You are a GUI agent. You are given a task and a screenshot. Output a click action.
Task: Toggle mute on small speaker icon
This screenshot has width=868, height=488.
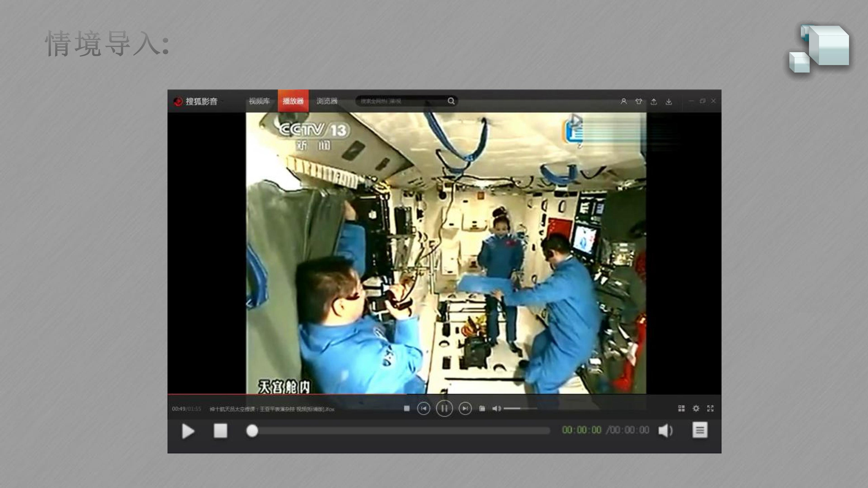pyautogui.click(x=496, y=408)
